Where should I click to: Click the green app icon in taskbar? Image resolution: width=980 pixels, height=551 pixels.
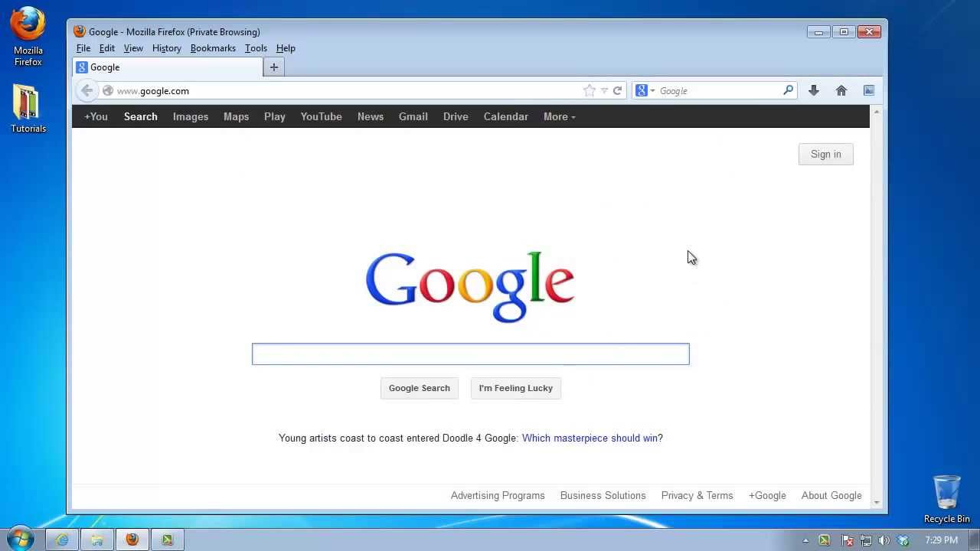[168, 540]
